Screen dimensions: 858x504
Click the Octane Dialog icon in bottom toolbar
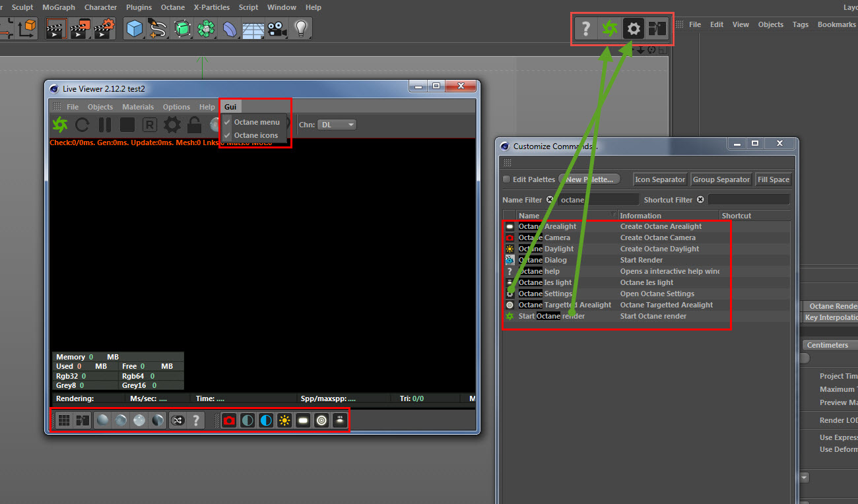[82, 420]
